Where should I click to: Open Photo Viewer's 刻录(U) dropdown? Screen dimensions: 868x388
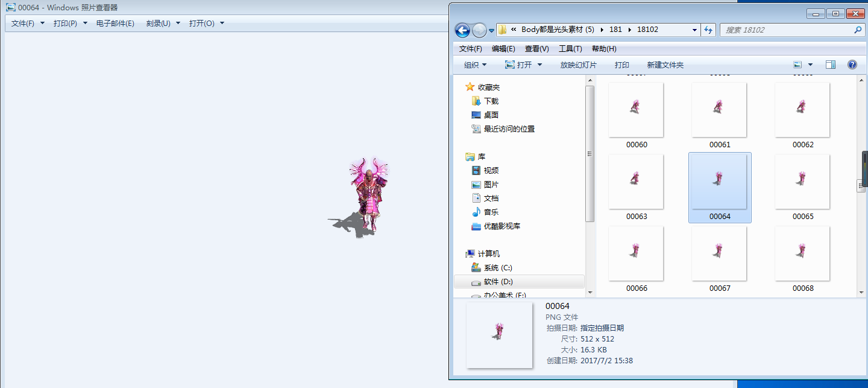coord(163,24)
